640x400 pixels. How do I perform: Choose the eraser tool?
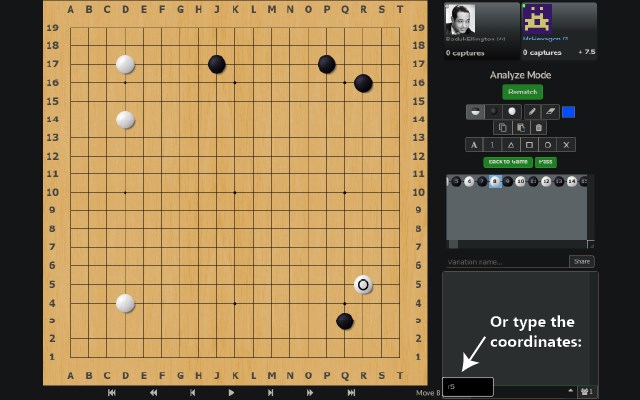(550, 112)
